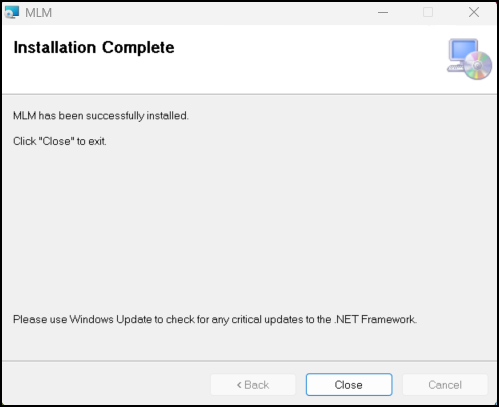Dismiss the installer with the title bar X
499x407 pixels.
[474, 13]
